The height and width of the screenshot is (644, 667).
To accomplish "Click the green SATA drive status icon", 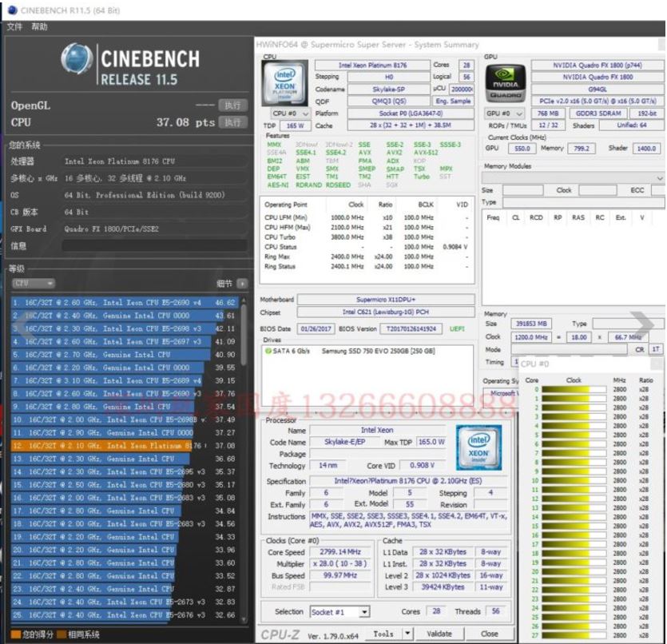I will pyautogui.click(x=268, y=351).
